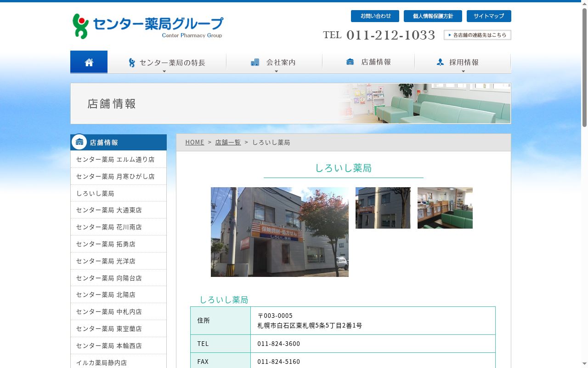This screenshot has height=368, width=588.
Task: Select センター薬局 花川南店 in sidebar
Action: pyautogui.click(x=119, y=227)
